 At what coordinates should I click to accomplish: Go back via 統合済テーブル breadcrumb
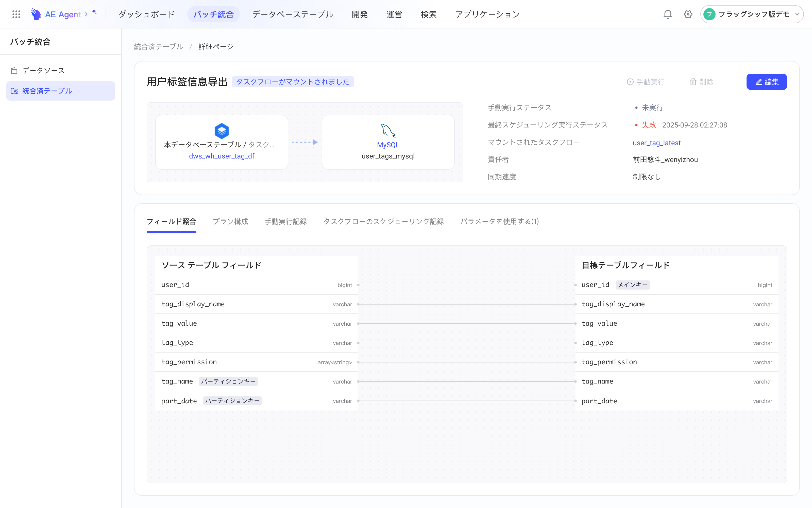[x=158, y=47]
